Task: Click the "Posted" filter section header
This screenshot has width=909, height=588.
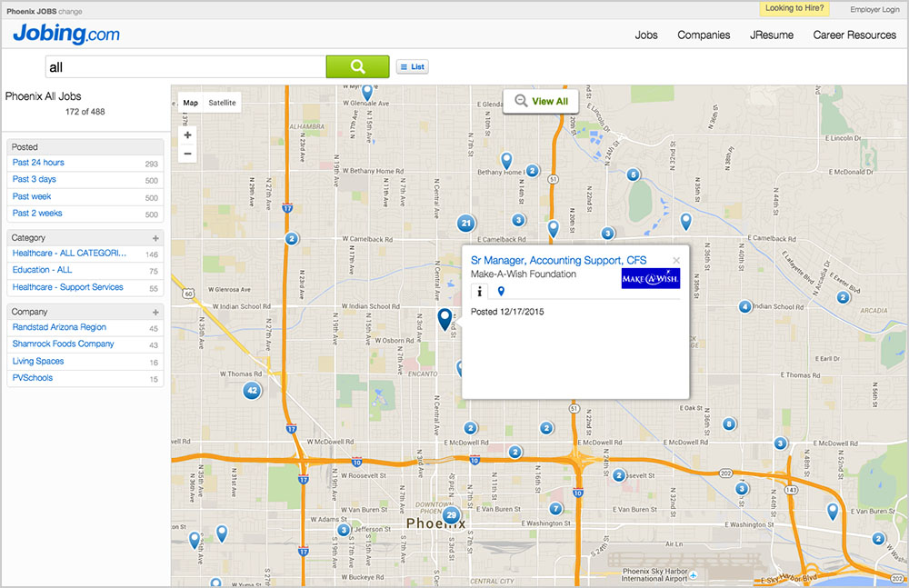Action: tap(85, 146)
